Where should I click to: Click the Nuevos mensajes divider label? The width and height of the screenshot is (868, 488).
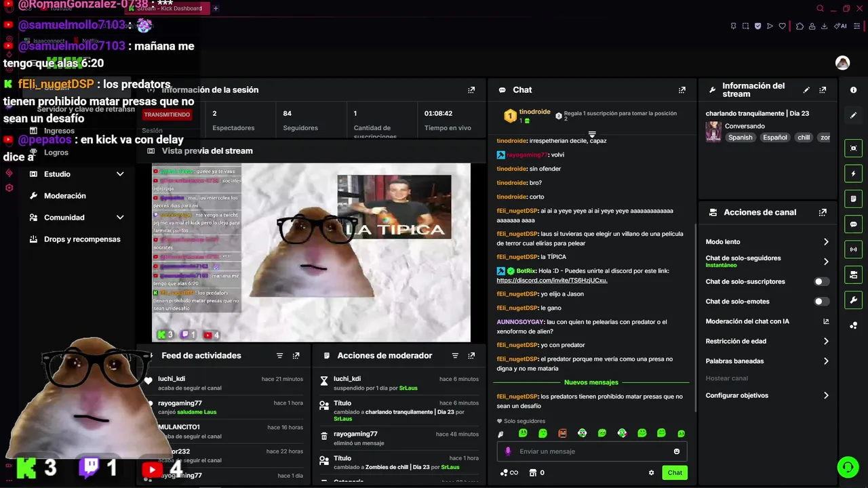591,383
